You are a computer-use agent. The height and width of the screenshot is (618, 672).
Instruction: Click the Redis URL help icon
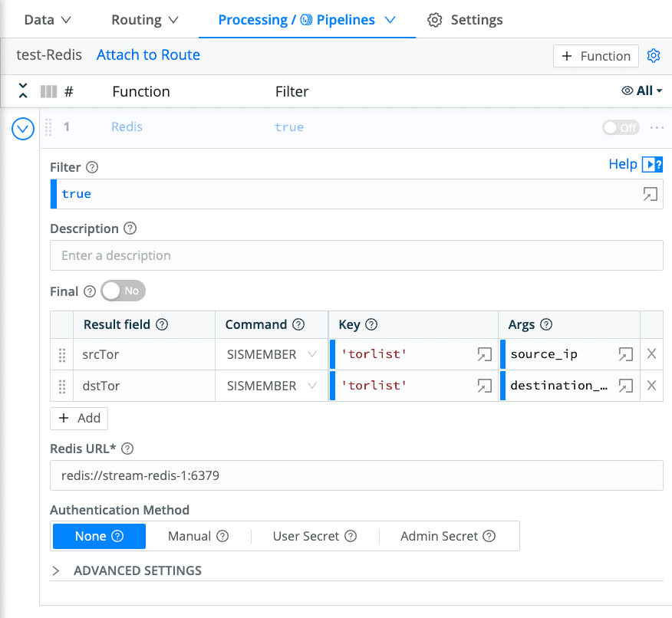[x=127, y=449]
